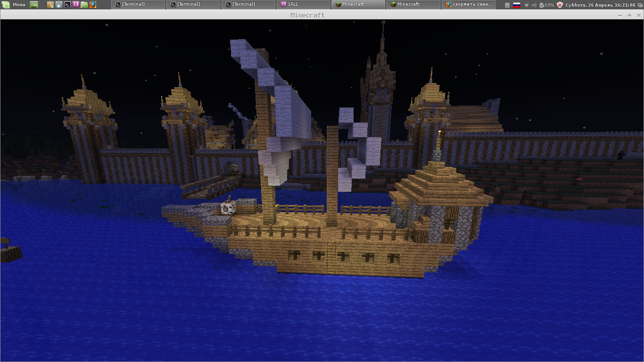Launch the water drop application icon

click(x=58, y=4)
